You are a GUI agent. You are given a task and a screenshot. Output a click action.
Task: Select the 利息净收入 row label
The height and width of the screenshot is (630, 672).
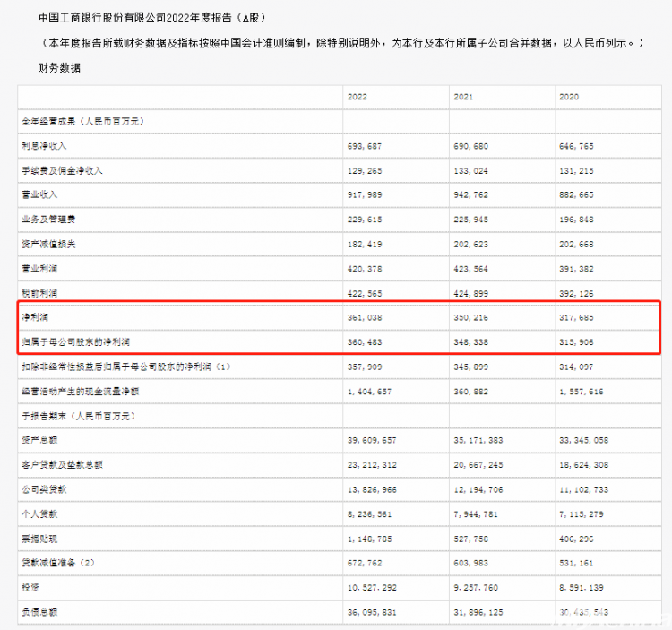pos(44,146)
